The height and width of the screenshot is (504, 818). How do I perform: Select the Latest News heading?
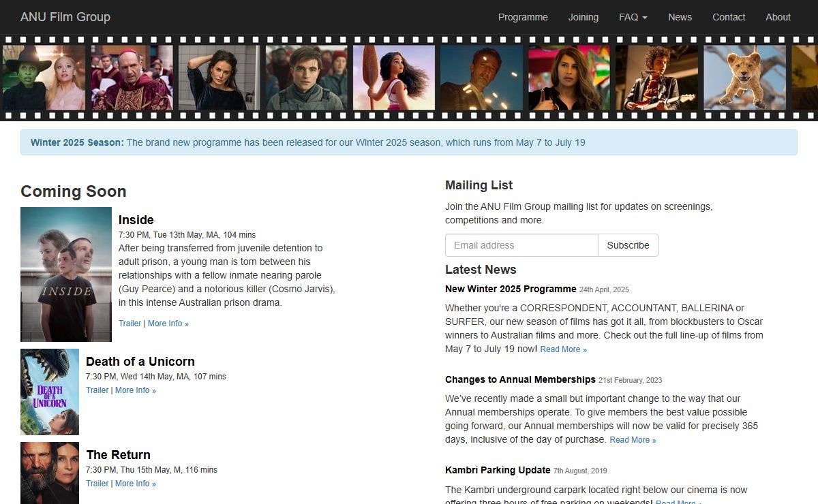coord(481,270)
